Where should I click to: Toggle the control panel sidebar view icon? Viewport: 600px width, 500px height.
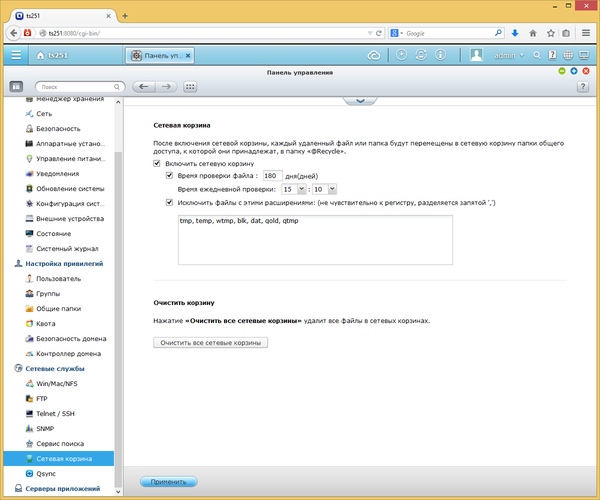point(16,87)
